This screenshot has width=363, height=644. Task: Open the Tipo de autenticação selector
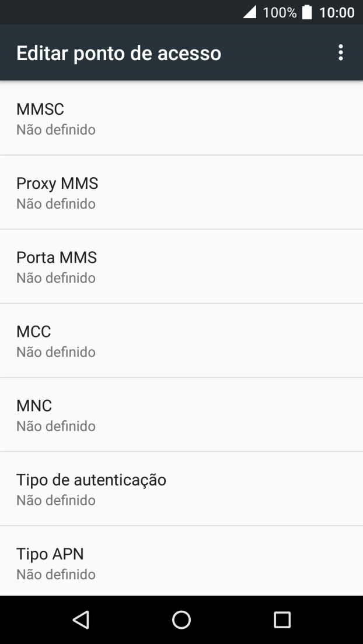[x=182, y=488]
